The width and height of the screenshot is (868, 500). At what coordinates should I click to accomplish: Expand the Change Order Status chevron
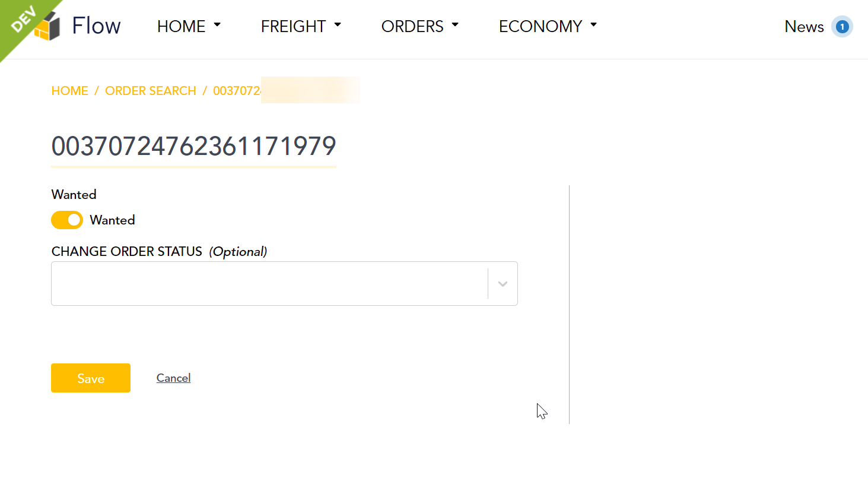[503, 284]
